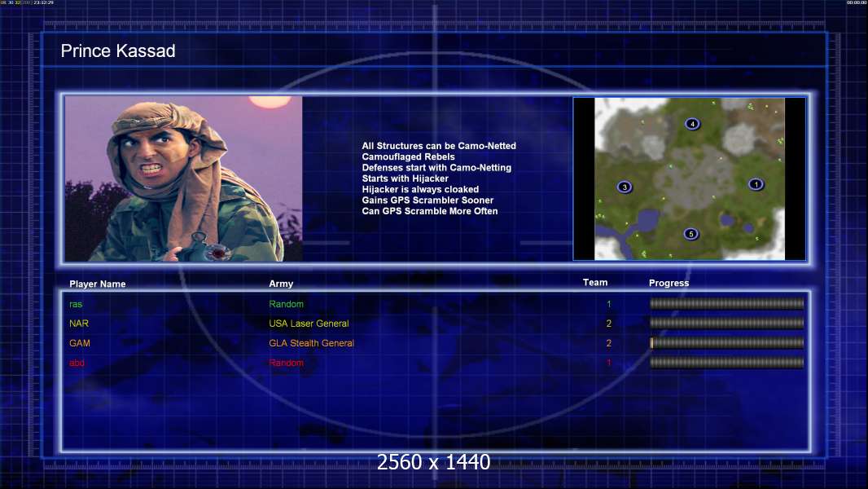Click the Prince Kassad general portrait
The height and width of the screenshot is (489, 868).
(x=184, y=178)
